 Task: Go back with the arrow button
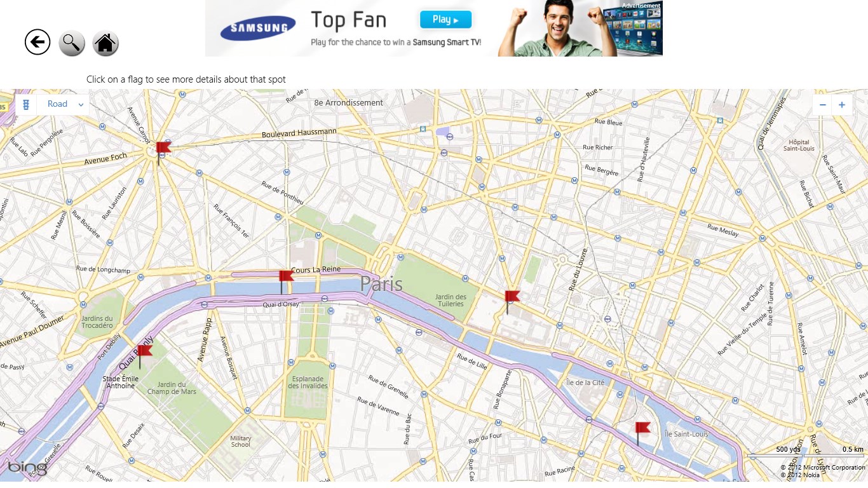(x=37, y=43)
